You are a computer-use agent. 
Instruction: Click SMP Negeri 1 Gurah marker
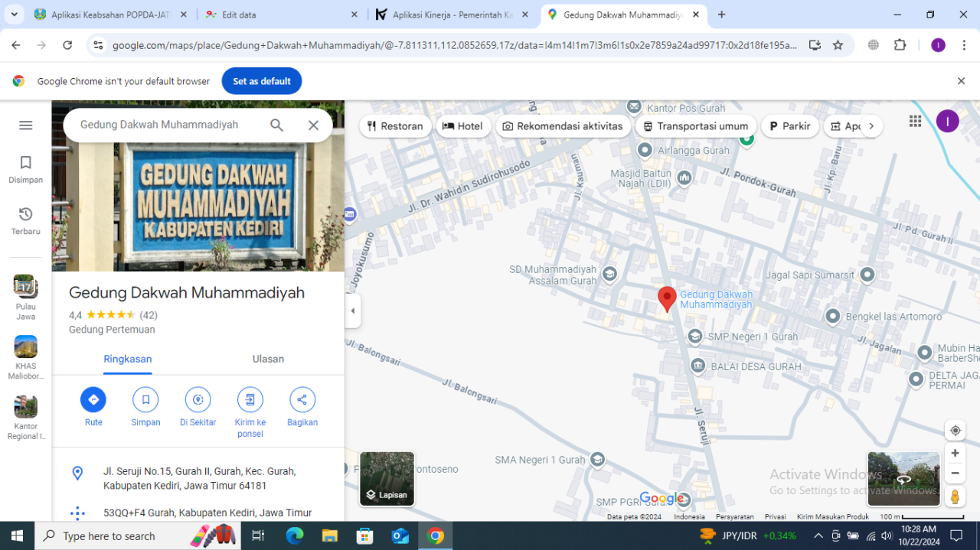[694, 336]
